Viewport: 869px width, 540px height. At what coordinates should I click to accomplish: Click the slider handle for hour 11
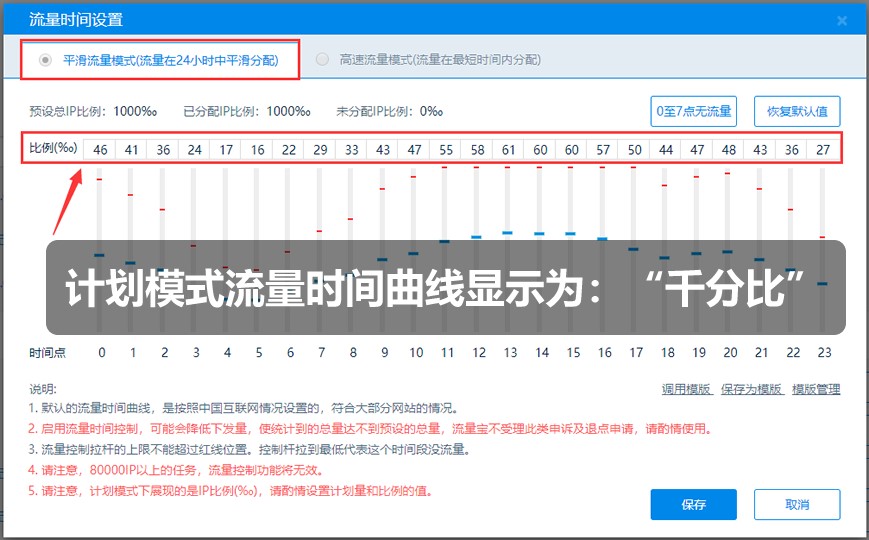coord(444,242)
